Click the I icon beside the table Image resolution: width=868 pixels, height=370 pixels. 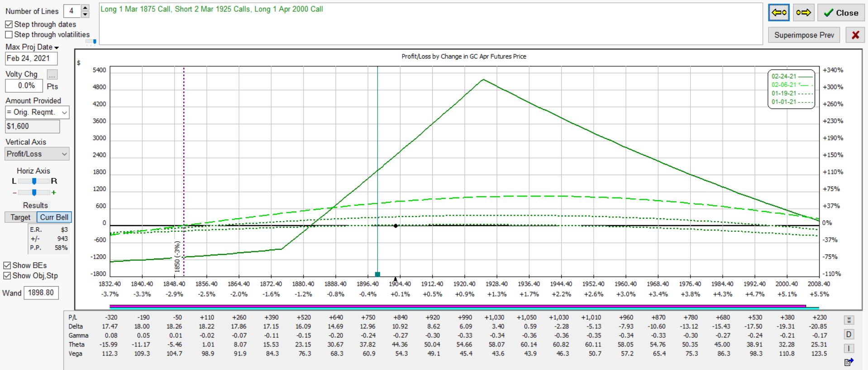click(x=849, y=348)
